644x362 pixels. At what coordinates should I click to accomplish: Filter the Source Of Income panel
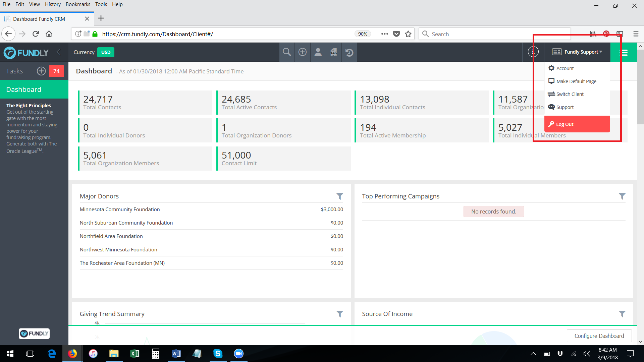point(622,314)
